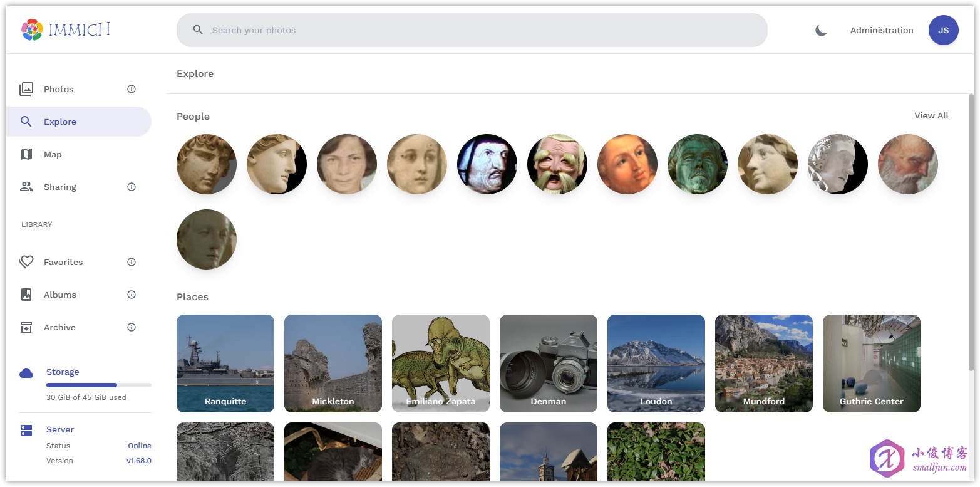
Task: Open person thumbnail in second row
Action: 207,239
